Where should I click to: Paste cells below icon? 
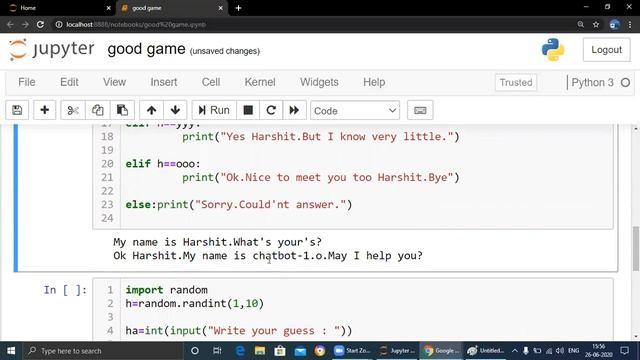click(x=122, y=110)
